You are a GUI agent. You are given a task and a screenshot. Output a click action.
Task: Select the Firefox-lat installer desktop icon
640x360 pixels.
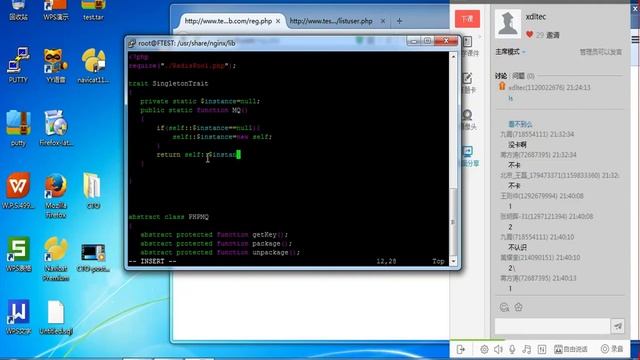pos(56,128)
